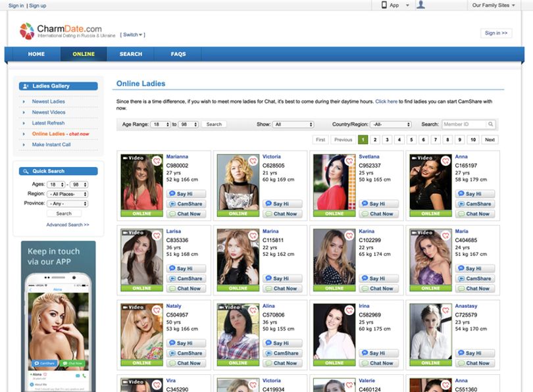Open the mobile App icon in top bar

click(384, 5)
